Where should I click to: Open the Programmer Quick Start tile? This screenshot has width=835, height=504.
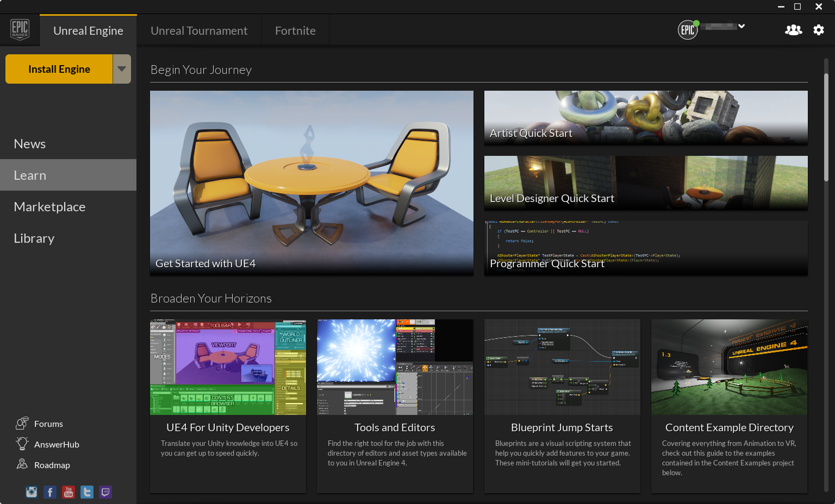point(646,248)
